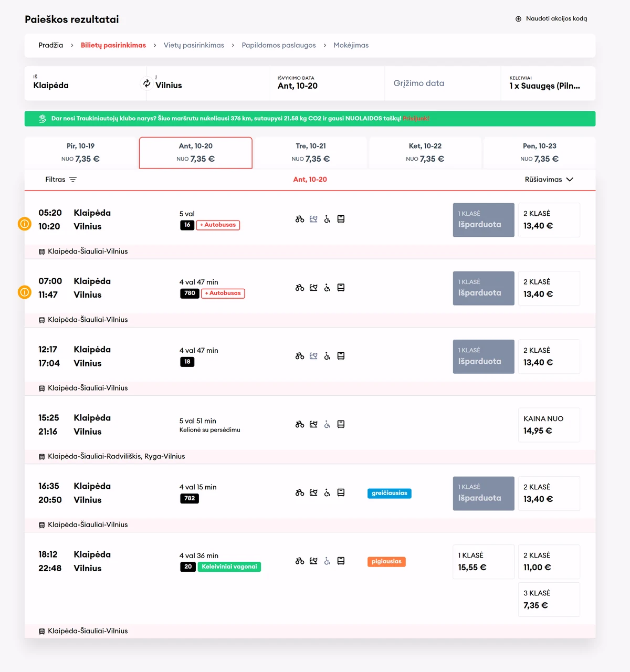630x672 pixels.
Task: Select the Pir, 10-19 date tab
Action: pyautogui.click(x=81, y=153)
